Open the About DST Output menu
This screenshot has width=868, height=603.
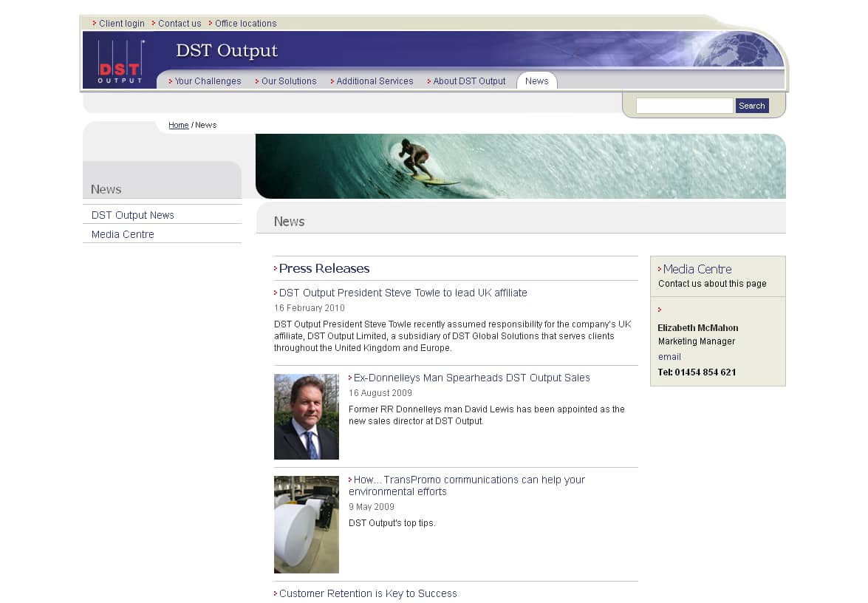coord(469,81)
